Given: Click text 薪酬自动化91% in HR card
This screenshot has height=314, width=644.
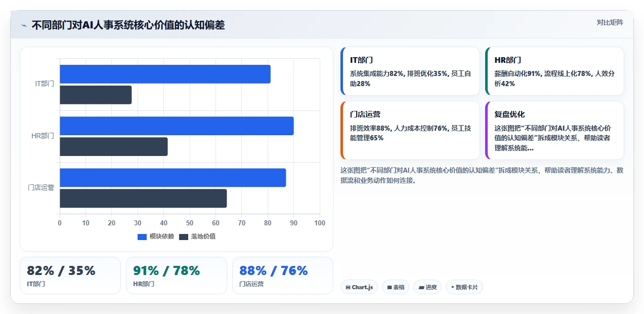Looking at the screenshot, I should (517, 73).
